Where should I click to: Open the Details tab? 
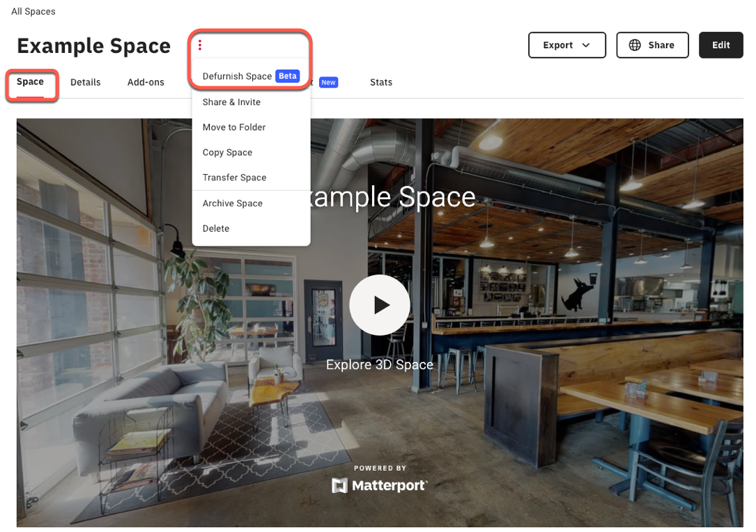pos(85,82)
